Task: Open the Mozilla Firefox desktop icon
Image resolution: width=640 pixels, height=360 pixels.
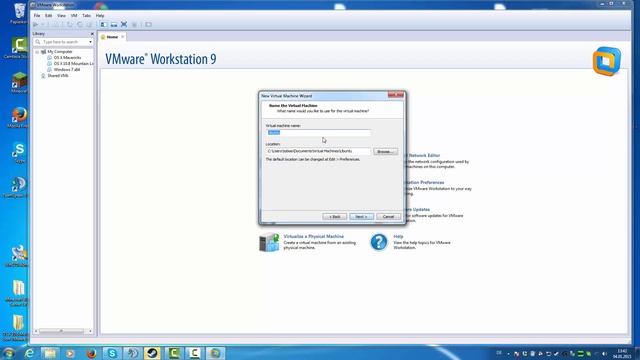Action: (18, 118)
